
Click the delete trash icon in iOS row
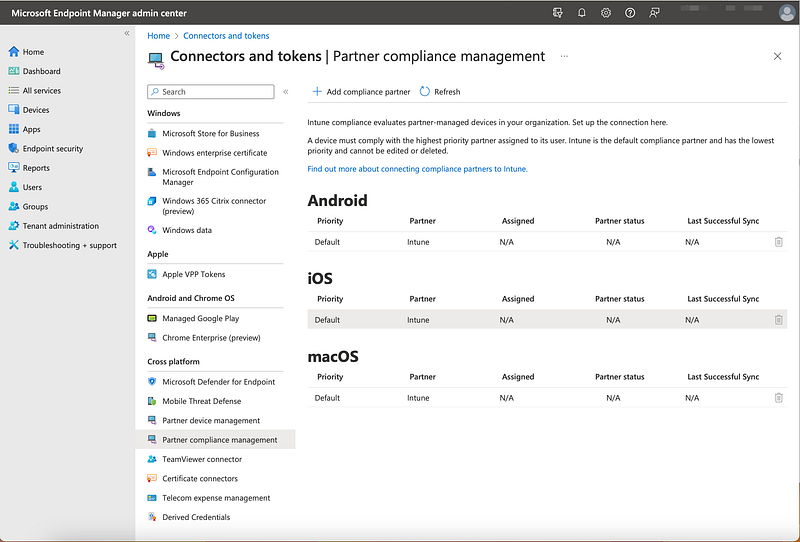click(778, 320)
